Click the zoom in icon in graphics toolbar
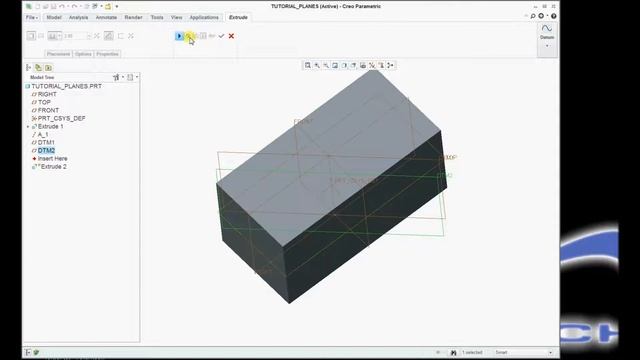Screen dimensions: 640x360 coord(317,65)
